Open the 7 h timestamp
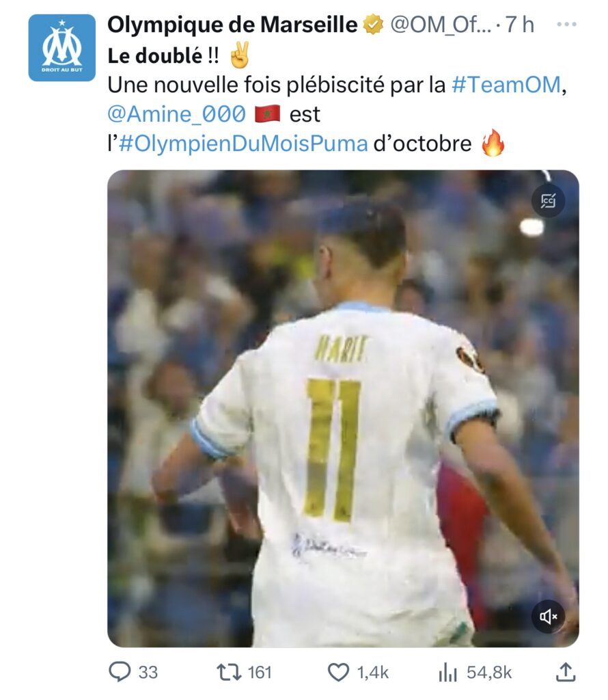 [520, 25]
